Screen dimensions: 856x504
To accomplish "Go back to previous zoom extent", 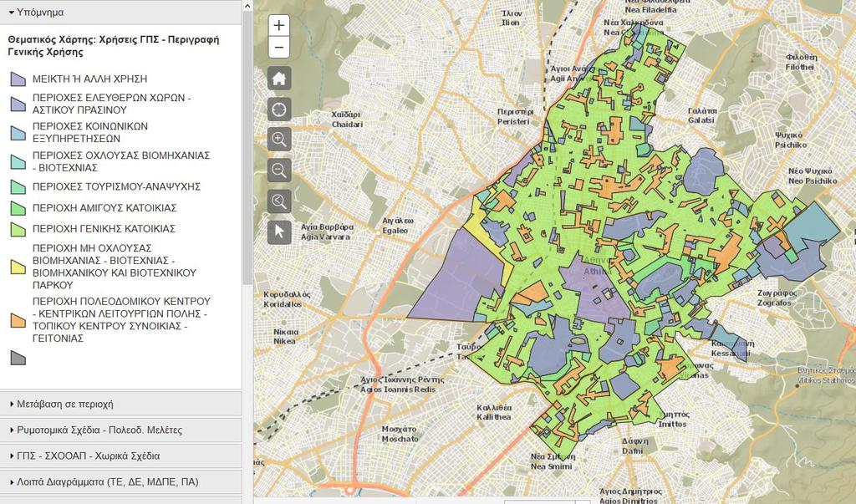I will tap(279, 201).
